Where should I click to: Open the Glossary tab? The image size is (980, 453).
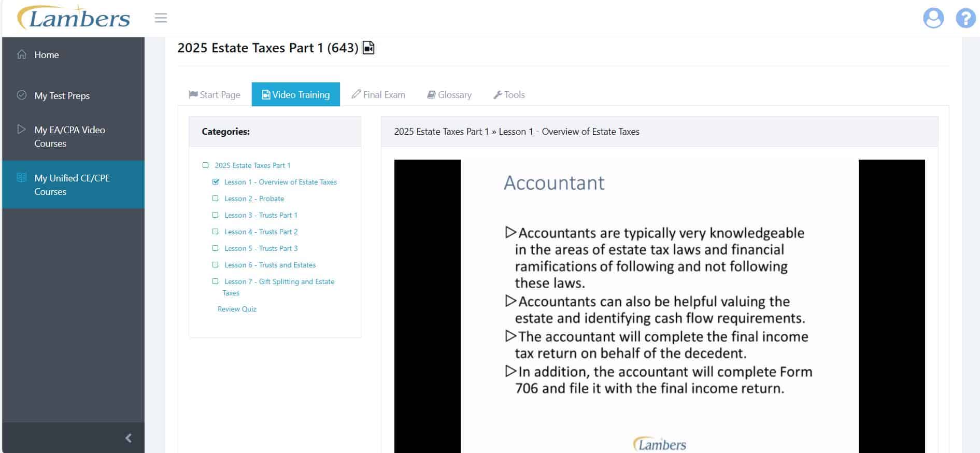(449, 95)
